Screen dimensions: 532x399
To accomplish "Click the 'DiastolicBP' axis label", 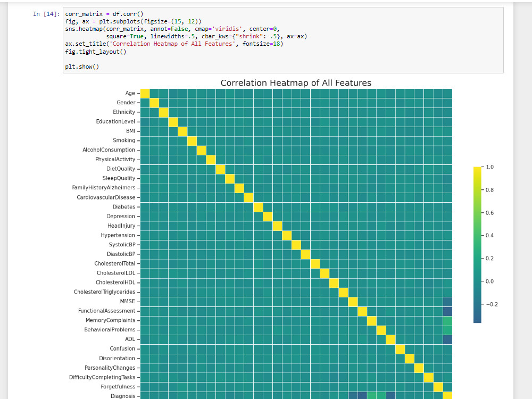I will tap(121, 254).
